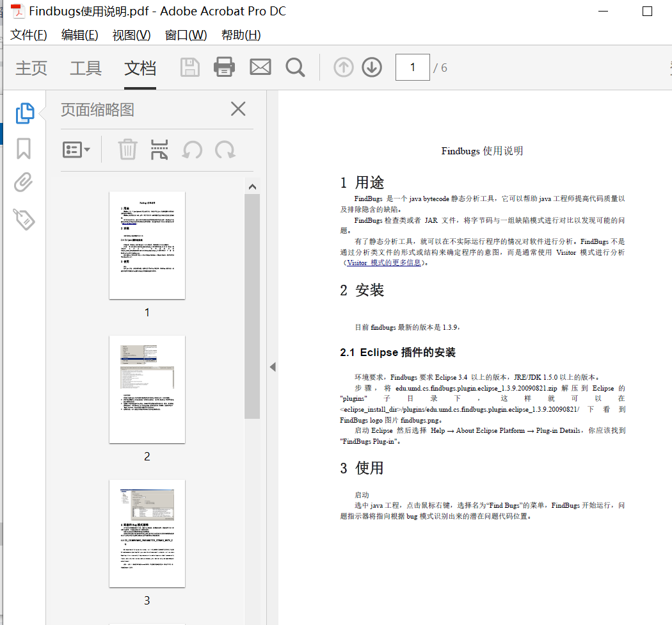
Task: Open the 编辑(E) menu
Action: click(x=80, y=35)
